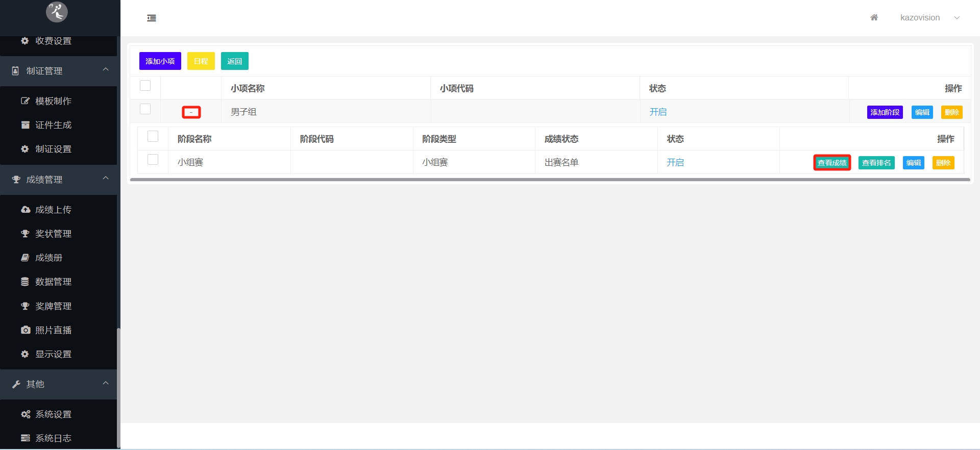Collapse the 男子组 row with minus button
This screenshot has width=980, height=450.
click(191, 112)
